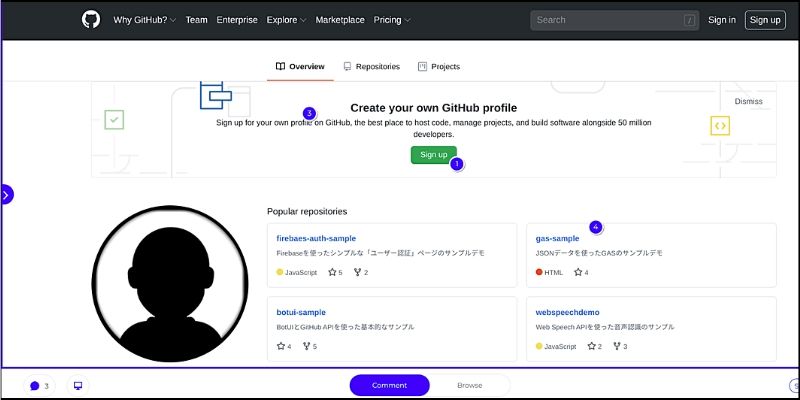Click the slash shortcut icon in search box
This screenshot has width=800, height=400.
tap(690, 20)
